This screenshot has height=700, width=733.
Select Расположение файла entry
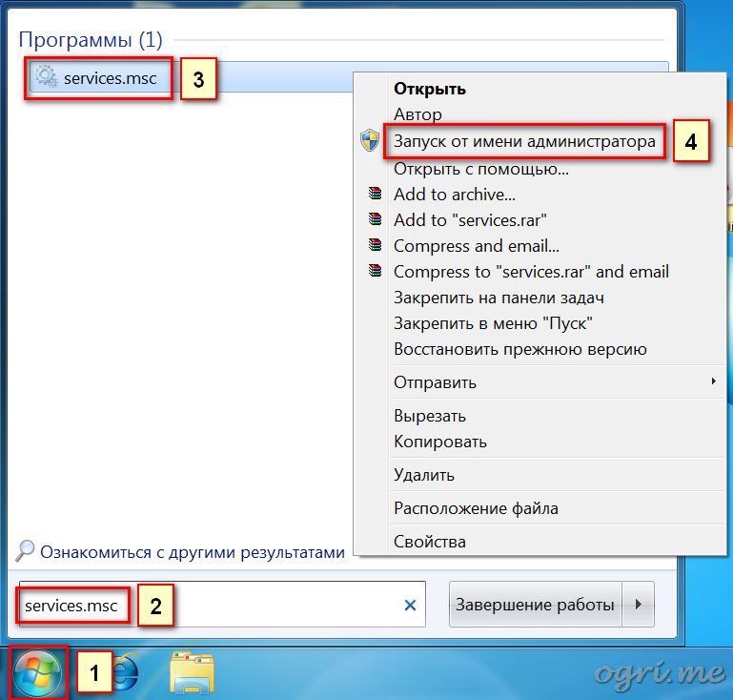(476, 508)
